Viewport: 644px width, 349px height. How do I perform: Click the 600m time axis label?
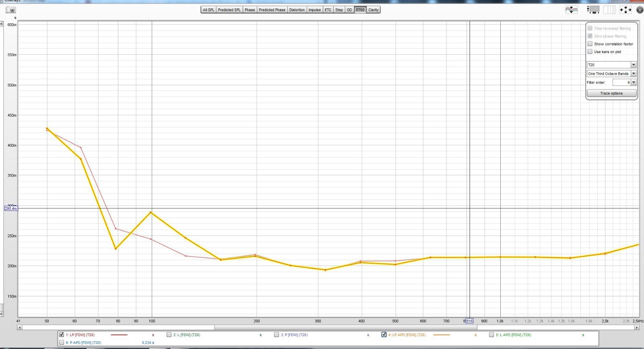click(x=12, y=25)
